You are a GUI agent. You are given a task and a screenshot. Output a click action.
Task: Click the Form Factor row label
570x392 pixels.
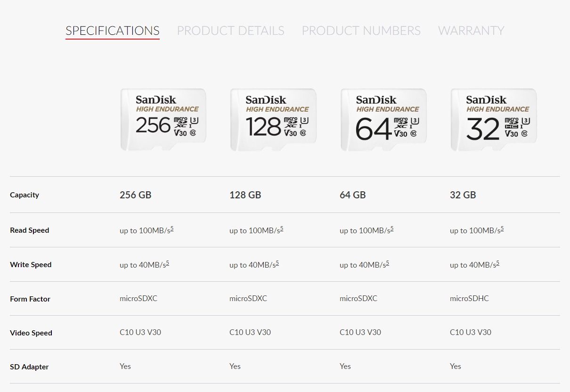30,299
